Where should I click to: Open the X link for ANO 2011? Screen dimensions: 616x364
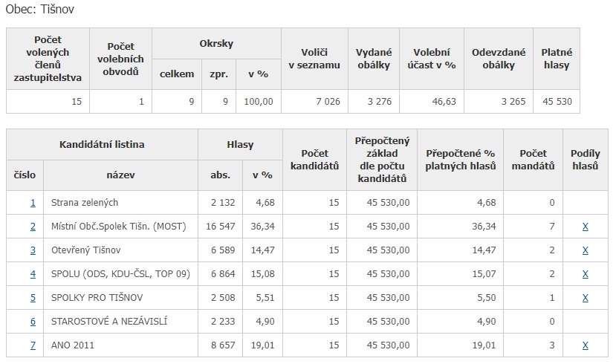tap(586, 345)
